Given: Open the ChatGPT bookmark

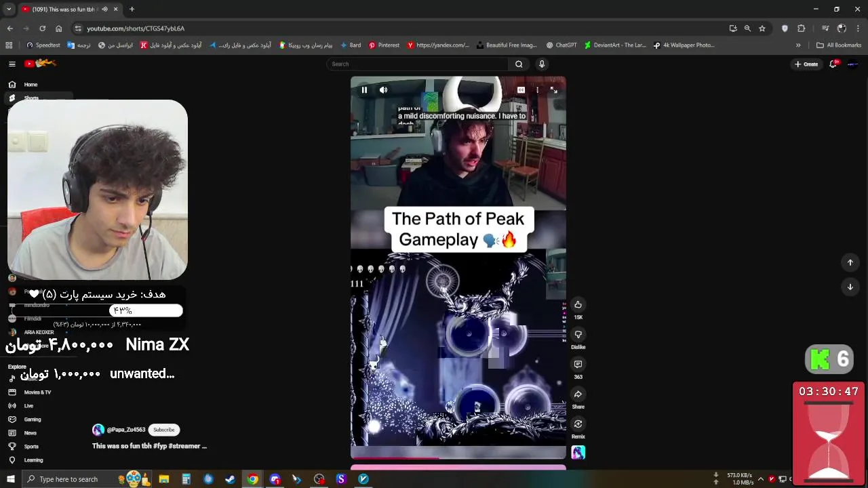Looking at the screenshot, I should [x=561, y=45].
